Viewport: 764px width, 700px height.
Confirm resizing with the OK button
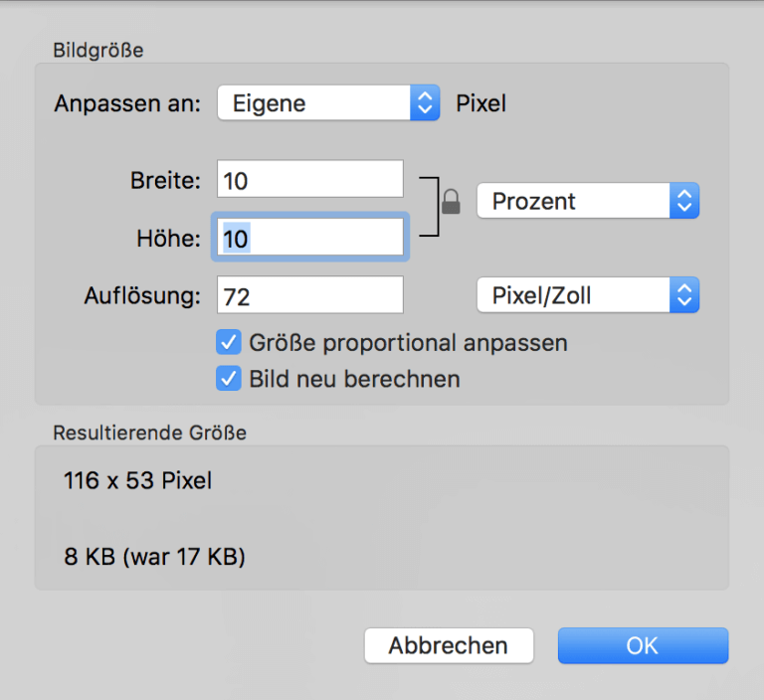tap(644, 645)
